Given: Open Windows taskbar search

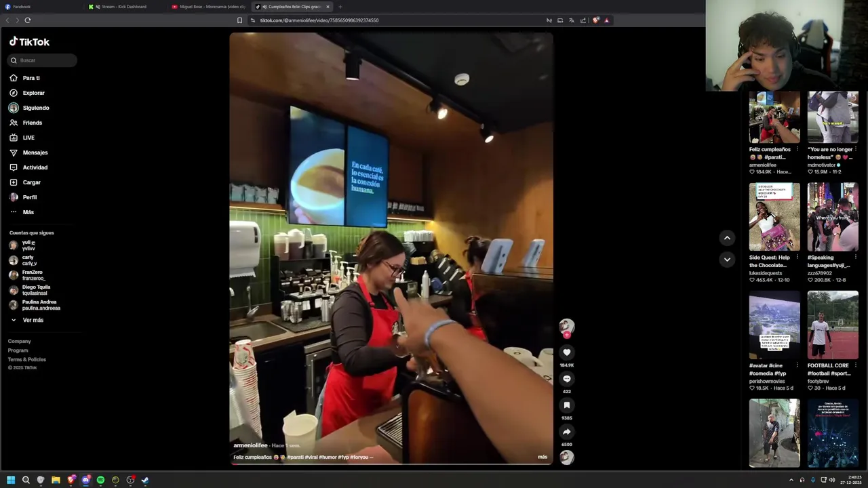Looking at the screenshot, I should (x=26, y=480).
